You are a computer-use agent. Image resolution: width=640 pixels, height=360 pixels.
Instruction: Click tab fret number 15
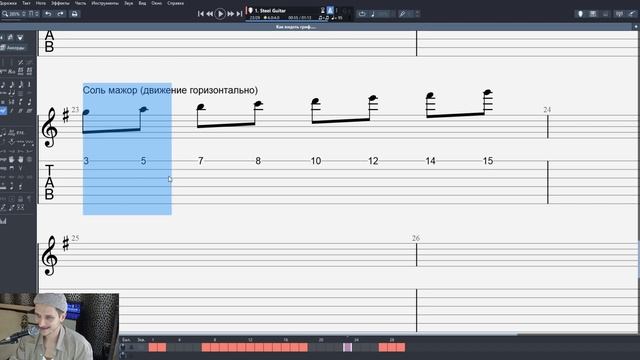point(488,161)
